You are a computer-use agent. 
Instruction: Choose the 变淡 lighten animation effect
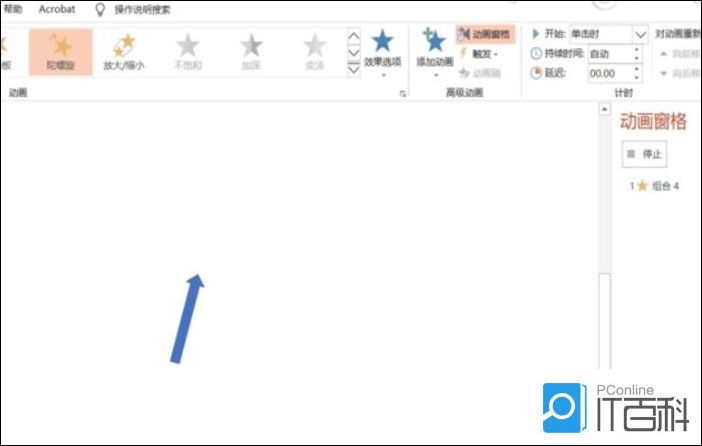click(315, 52)
